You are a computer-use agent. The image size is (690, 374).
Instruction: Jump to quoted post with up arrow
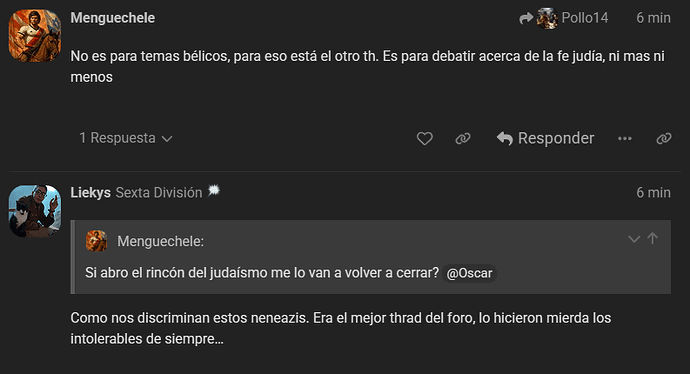(653, 238)
